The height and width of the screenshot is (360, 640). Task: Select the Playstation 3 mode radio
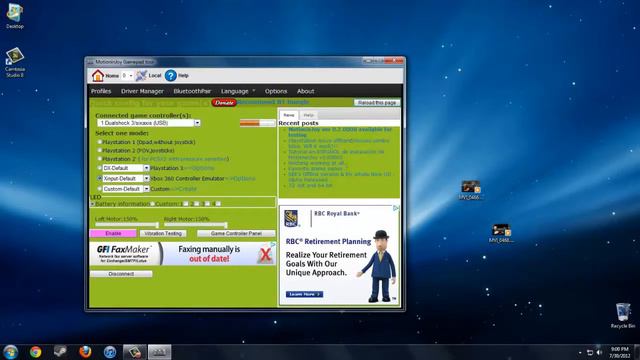[99, 168]
